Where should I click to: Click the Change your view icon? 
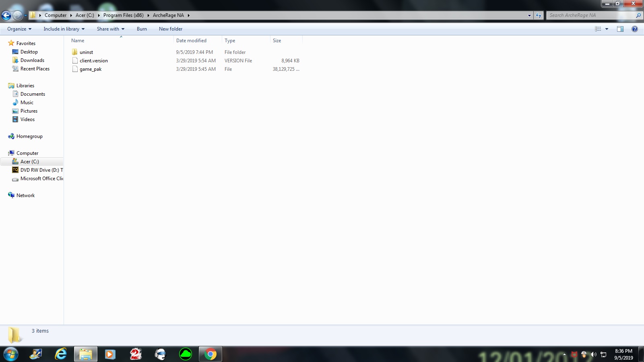598,29
